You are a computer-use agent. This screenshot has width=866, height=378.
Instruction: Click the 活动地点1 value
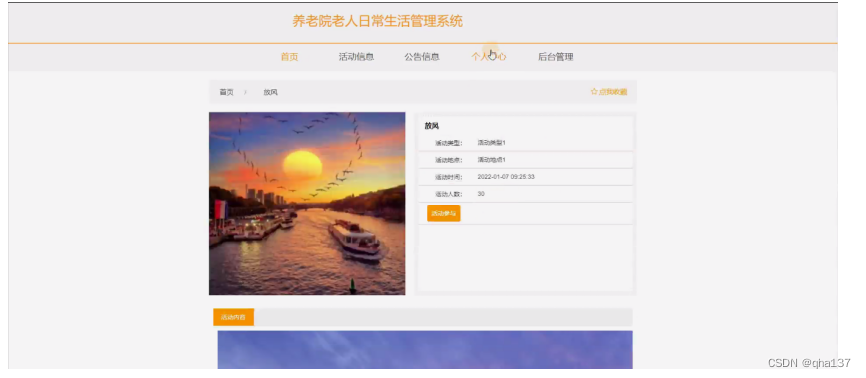[492, 160]
